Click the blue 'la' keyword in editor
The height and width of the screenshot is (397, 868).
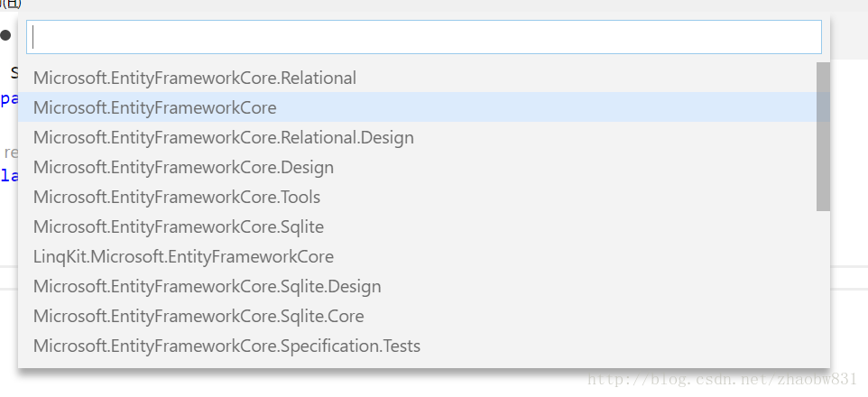(x=8, y=175)
